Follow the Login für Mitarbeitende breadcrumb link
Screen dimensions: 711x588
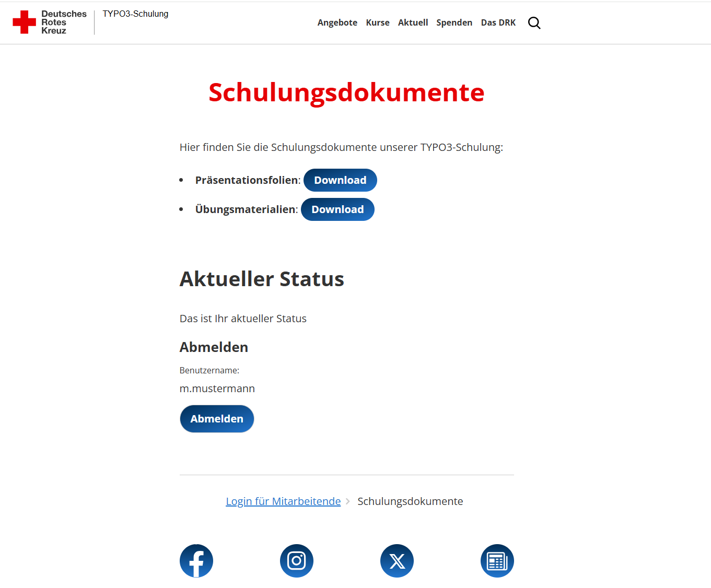point(283,501)
